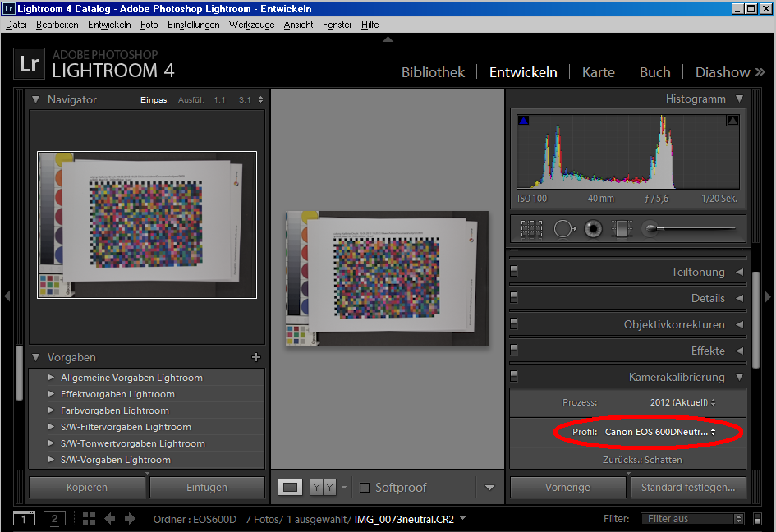
Task: Click the Navigator preview thumbnail
Action: (147, 224)
